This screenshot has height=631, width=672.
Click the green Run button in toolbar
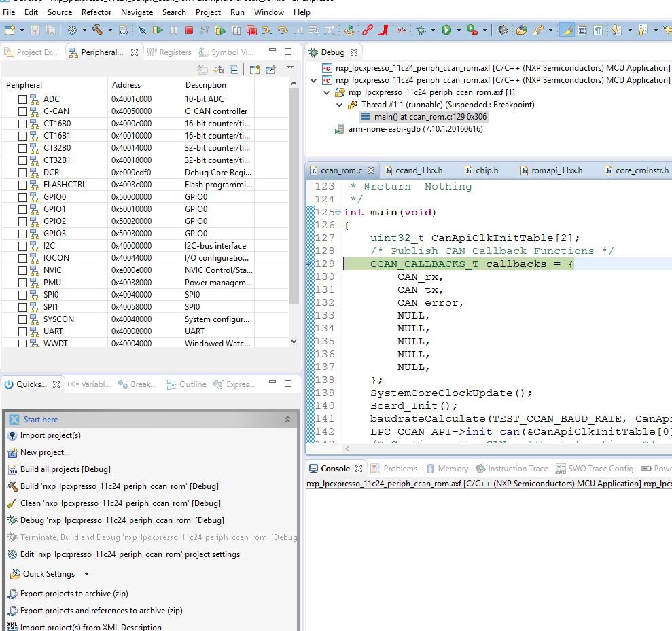point(446,30)
